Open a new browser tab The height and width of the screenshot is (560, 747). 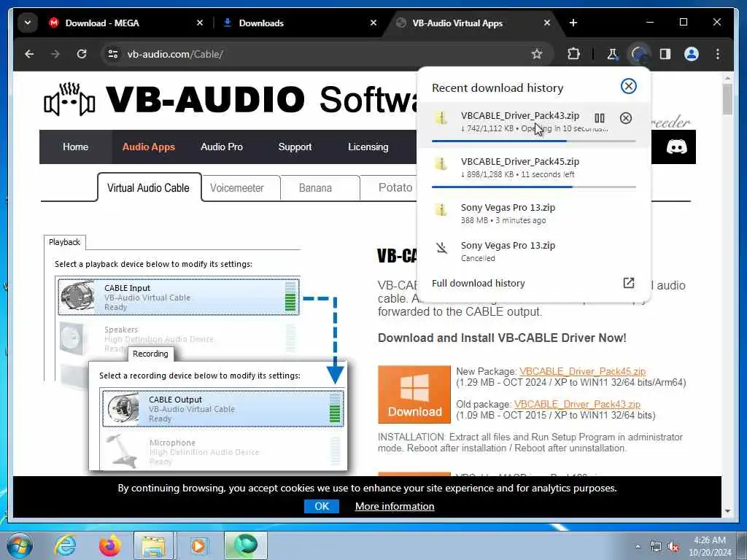click(x=573, y=23)
